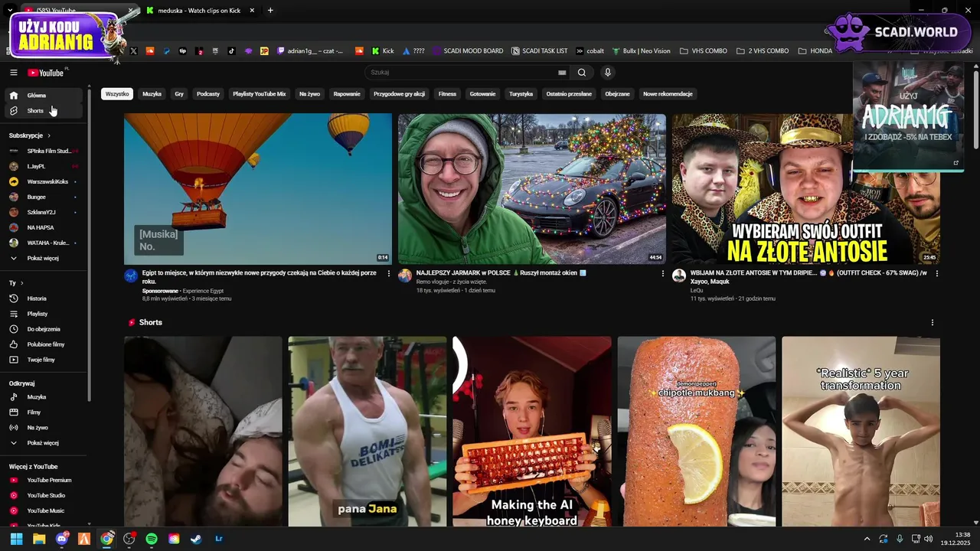
Task: Open options menu for ZŁOTE ANTOSIE video
Action: [937, 273]
